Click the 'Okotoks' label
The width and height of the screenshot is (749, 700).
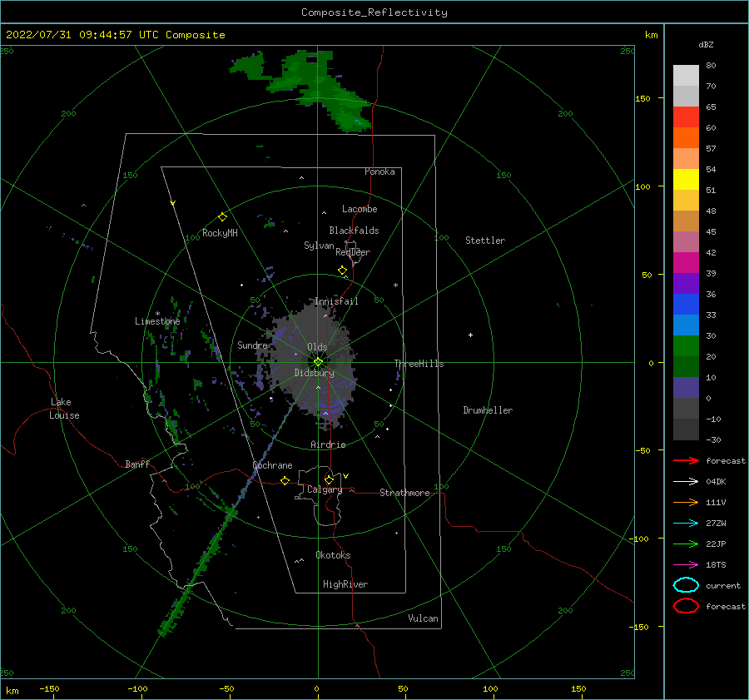pyautogui.click(x=333, y=555)
